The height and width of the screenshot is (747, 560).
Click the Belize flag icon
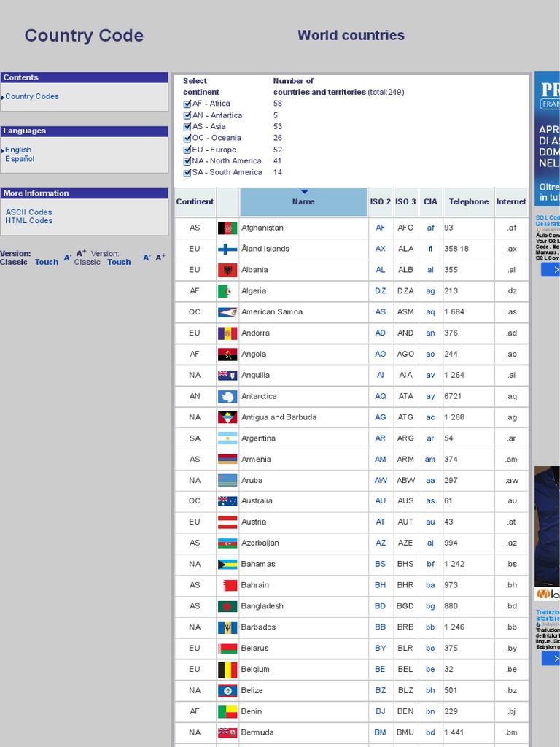pyautogui.click(x=227, y=690)
